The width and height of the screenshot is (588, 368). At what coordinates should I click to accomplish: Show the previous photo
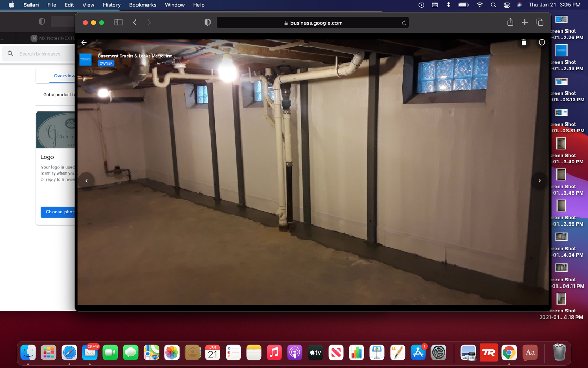(x=86, y=181)
